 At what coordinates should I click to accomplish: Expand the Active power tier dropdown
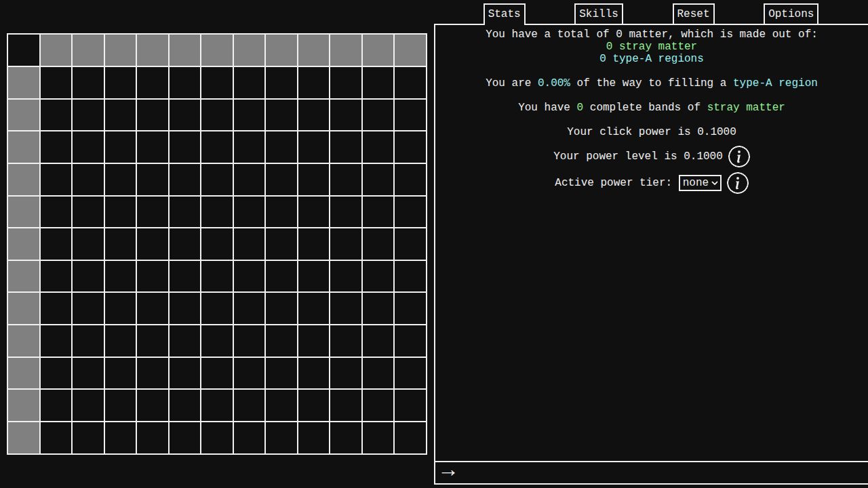[x=700, y=183]
